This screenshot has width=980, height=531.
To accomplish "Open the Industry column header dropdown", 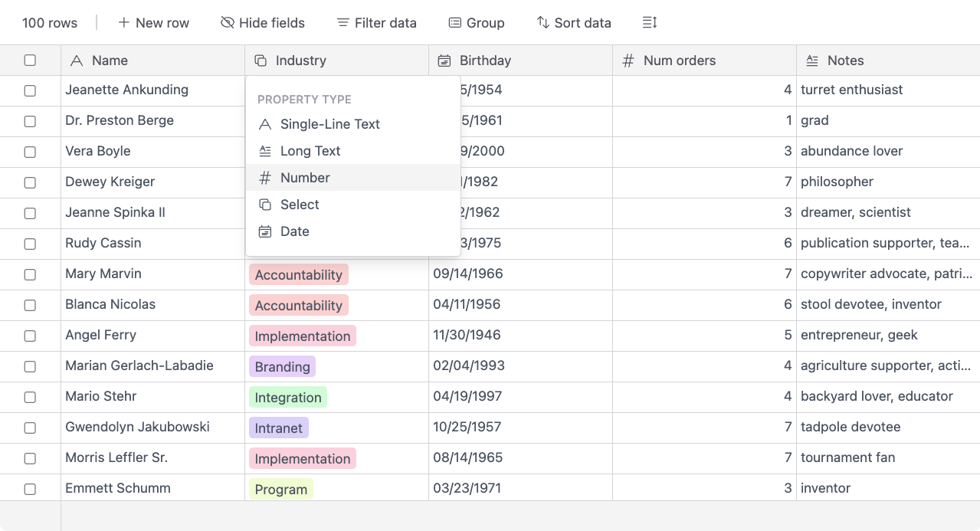I will (336, 61).
